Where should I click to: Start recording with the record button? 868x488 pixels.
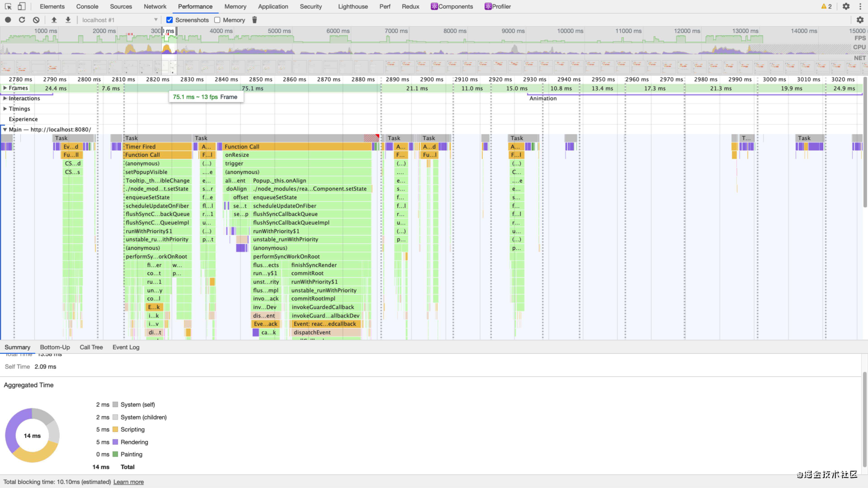pyautogui.click(x=8, y=20)
